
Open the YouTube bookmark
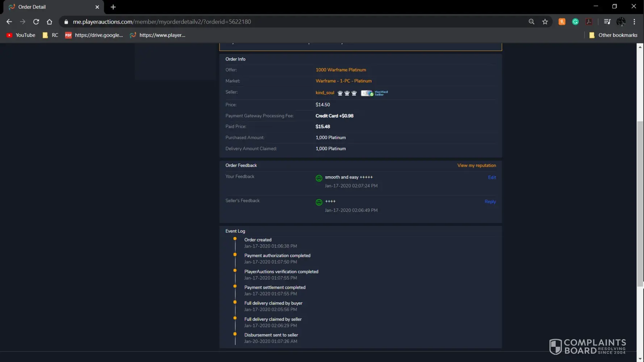[x=21, y=35]
